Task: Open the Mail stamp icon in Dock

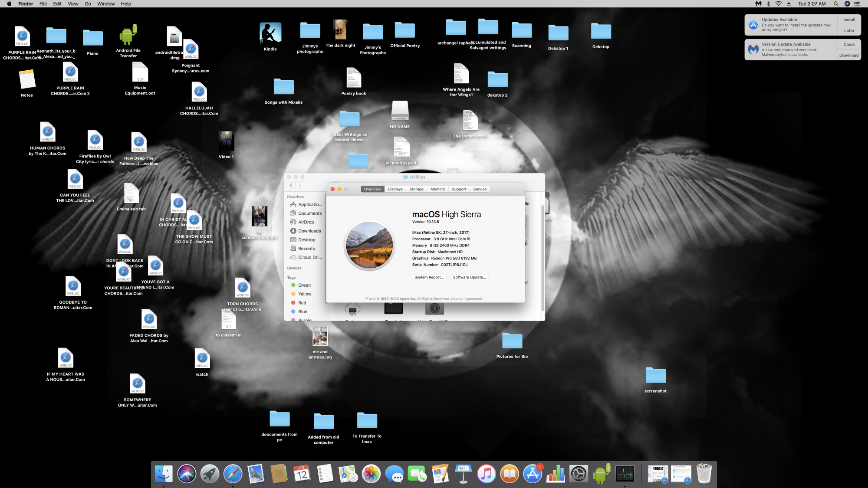Action: point(256,474)
